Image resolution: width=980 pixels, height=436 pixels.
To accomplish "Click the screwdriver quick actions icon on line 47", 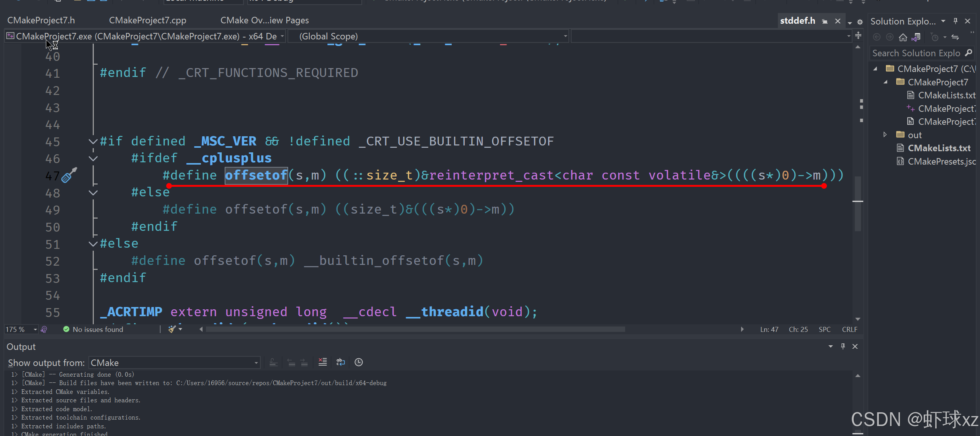I will 69,175.
